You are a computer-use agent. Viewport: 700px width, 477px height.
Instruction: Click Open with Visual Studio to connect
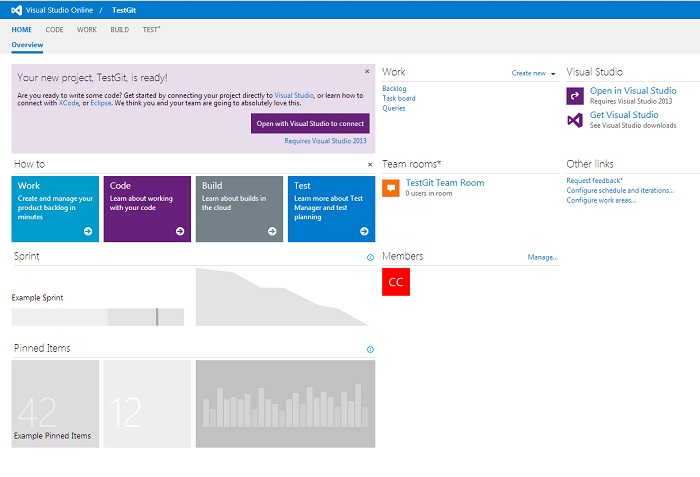tap(310, 123)
